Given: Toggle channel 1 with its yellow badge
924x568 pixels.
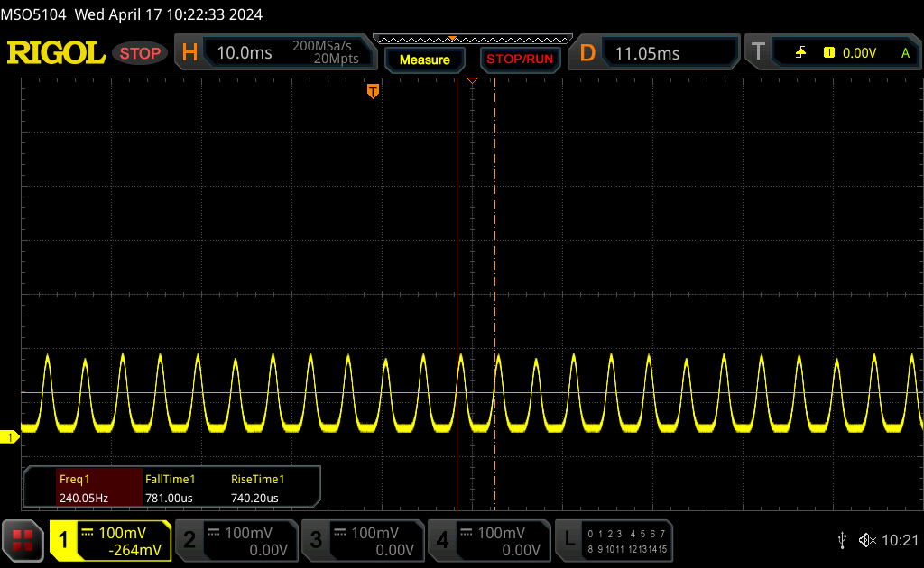Looking at the screenshot, I should click(x=63, y=540).
